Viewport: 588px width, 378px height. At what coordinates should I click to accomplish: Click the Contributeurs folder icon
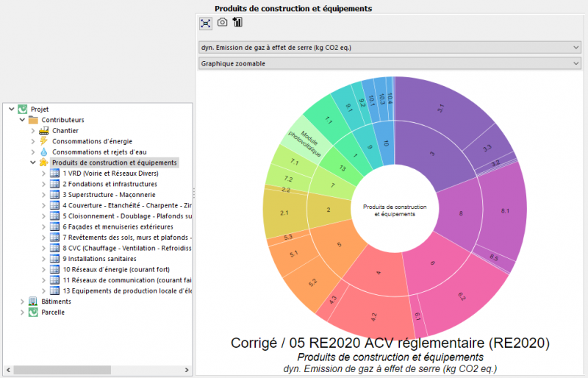(33, 120)
